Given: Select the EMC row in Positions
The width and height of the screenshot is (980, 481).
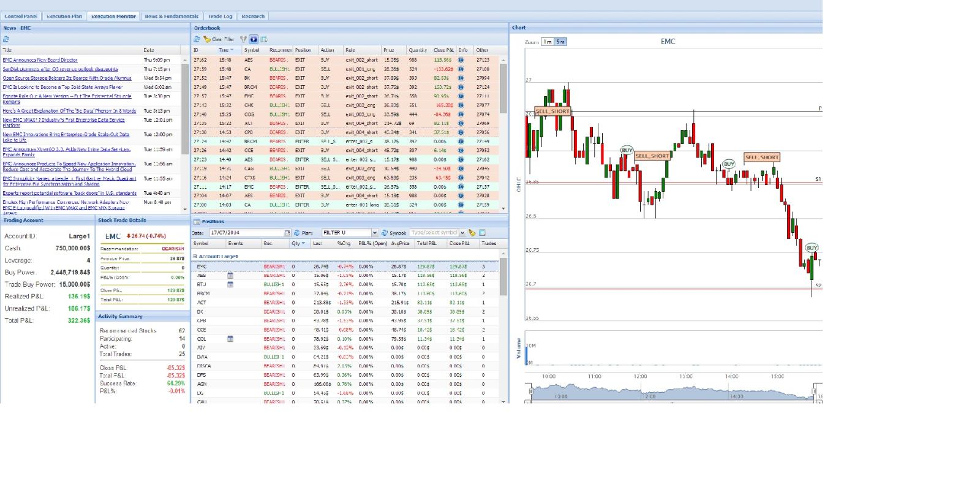Looking at the screenshot, I should [x=345, y=267].
